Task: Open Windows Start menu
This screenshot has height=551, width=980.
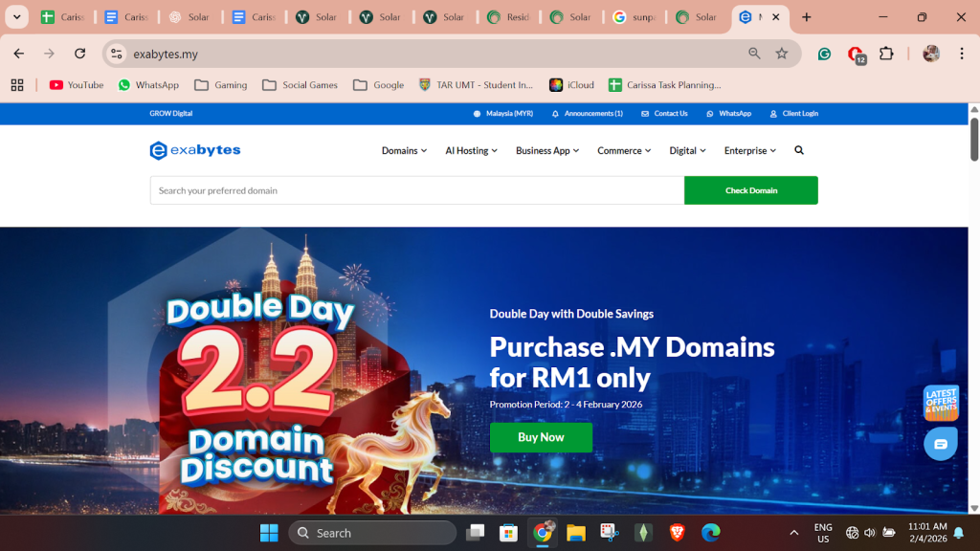Action: (x=269, y=533)
